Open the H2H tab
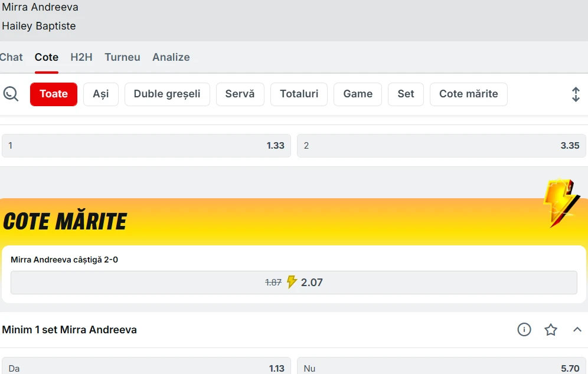This screenshot has width=588, height=374. 81,57
